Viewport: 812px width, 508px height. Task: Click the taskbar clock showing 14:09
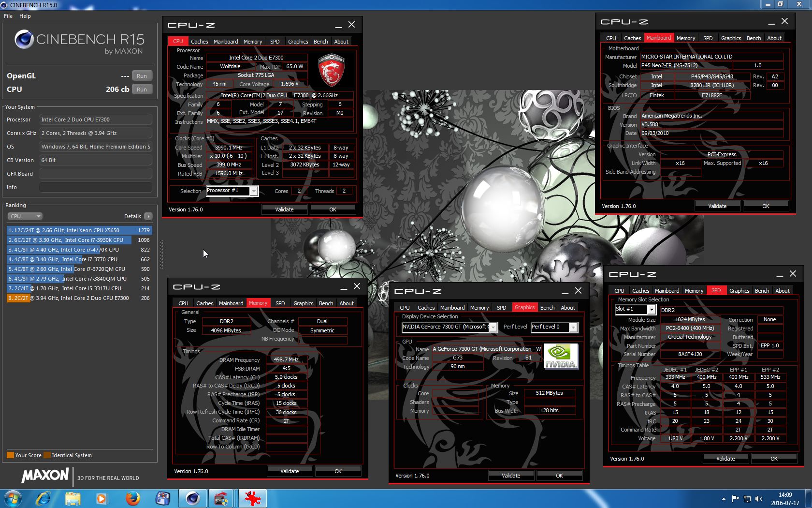(785, 499)
